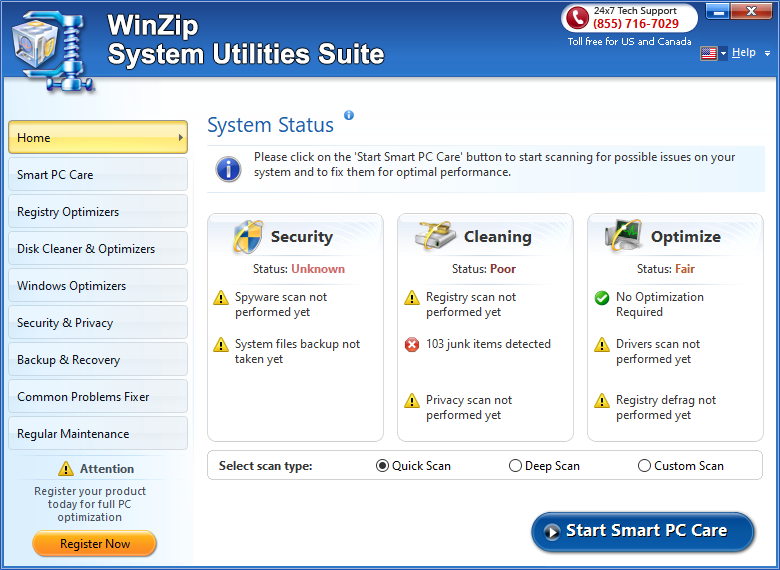This screenshot has width=780, height=570.
Task: Click warning icon for Privacy scan not performed
Action: point(411,400)
